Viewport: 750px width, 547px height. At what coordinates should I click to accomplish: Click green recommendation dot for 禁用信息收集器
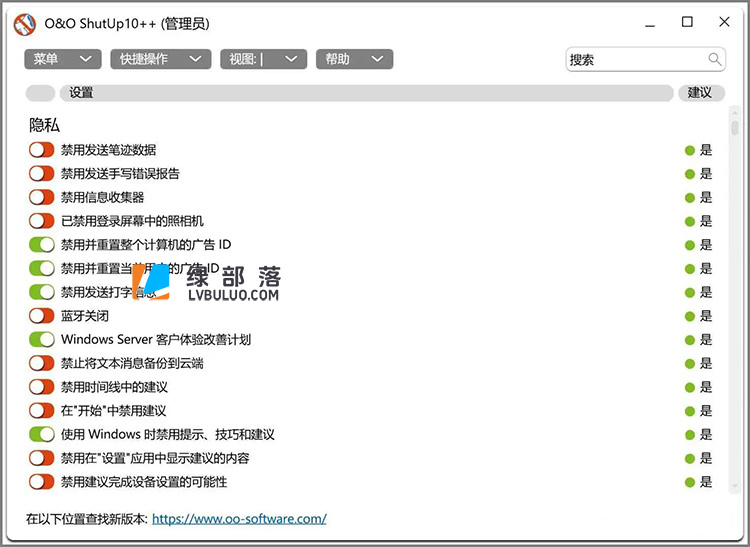point(689,198)
